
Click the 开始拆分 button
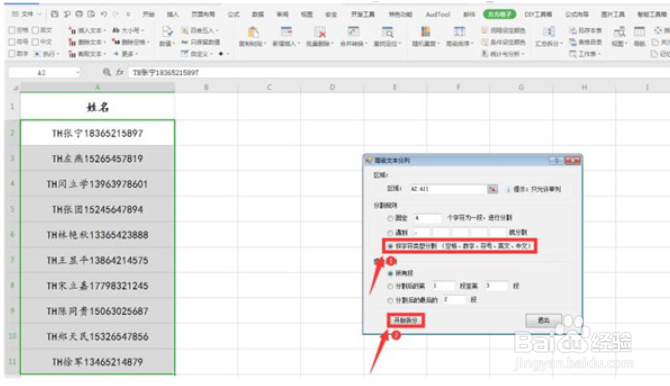[406, 320]
